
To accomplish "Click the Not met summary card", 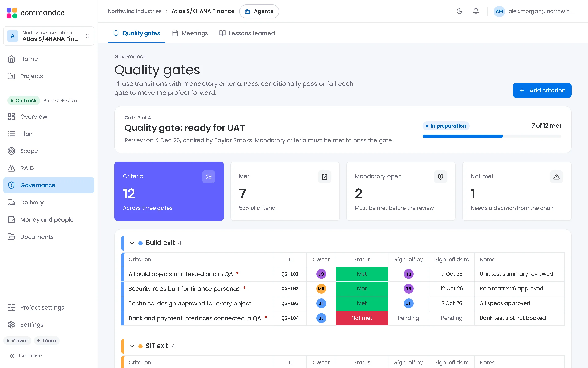I will point(517,191).
